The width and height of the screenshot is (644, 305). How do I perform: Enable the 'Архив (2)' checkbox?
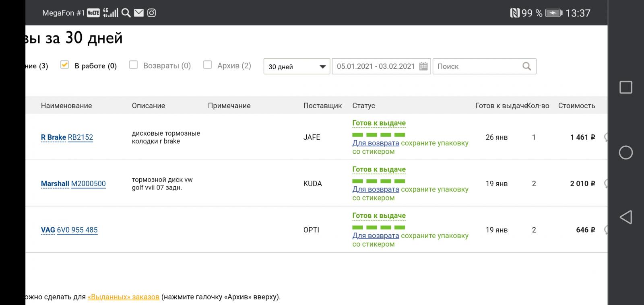207,65
